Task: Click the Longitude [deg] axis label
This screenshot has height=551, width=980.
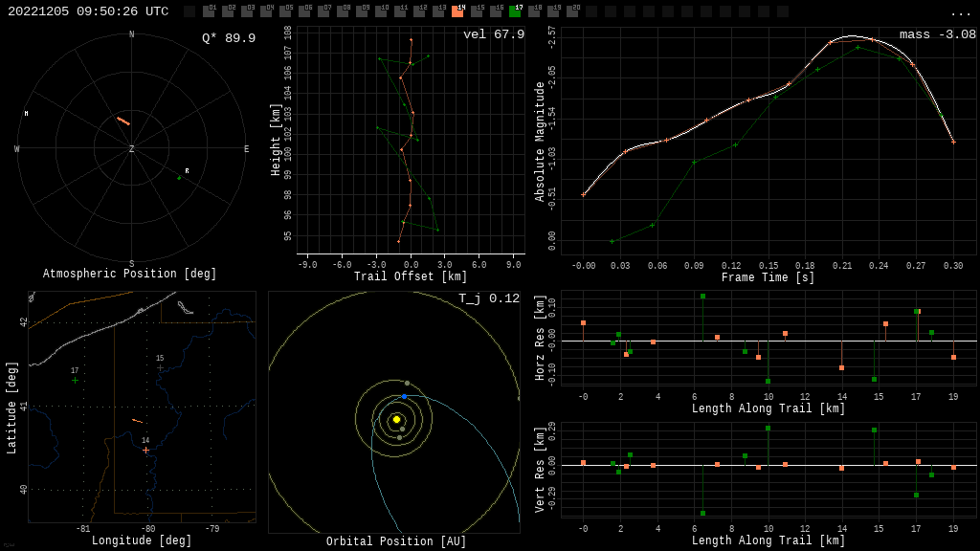Action: [x=142, y=540]
